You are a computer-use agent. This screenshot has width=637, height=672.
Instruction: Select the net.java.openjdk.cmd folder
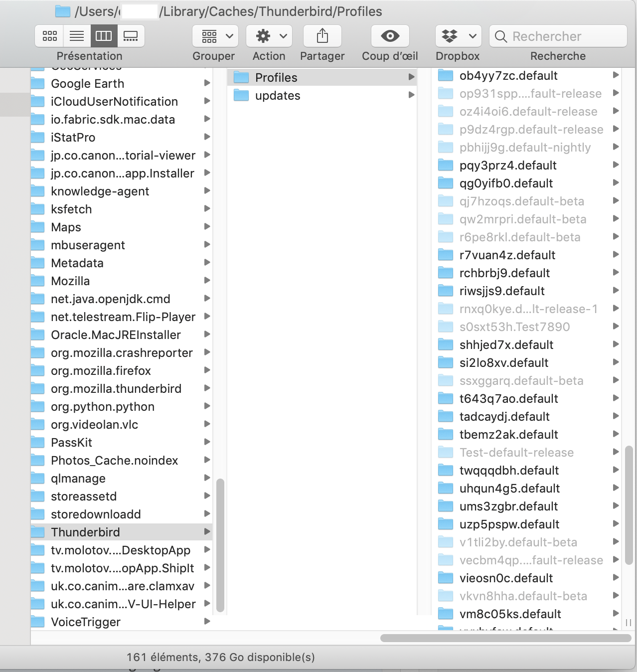[x=122, y=299]
